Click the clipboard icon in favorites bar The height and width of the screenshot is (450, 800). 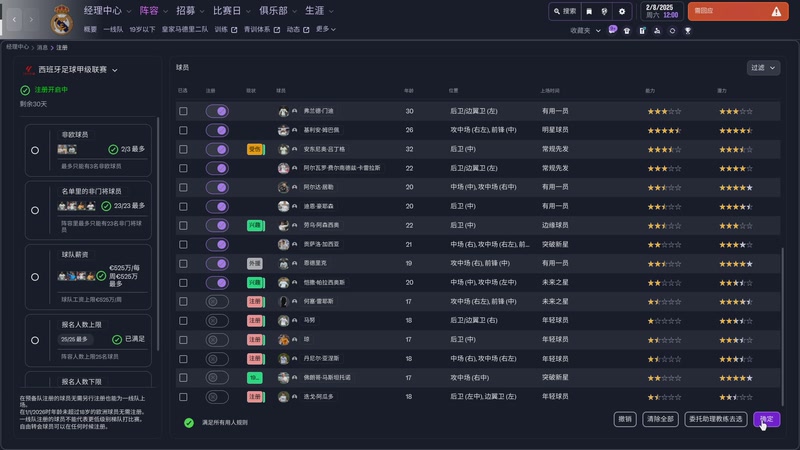click(642, 31)
